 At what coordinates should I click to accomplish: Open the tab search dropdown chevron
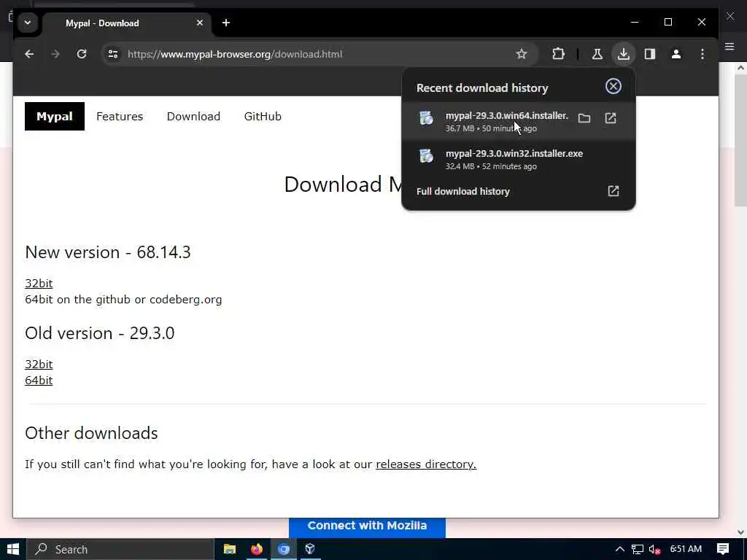coord(28,23)
